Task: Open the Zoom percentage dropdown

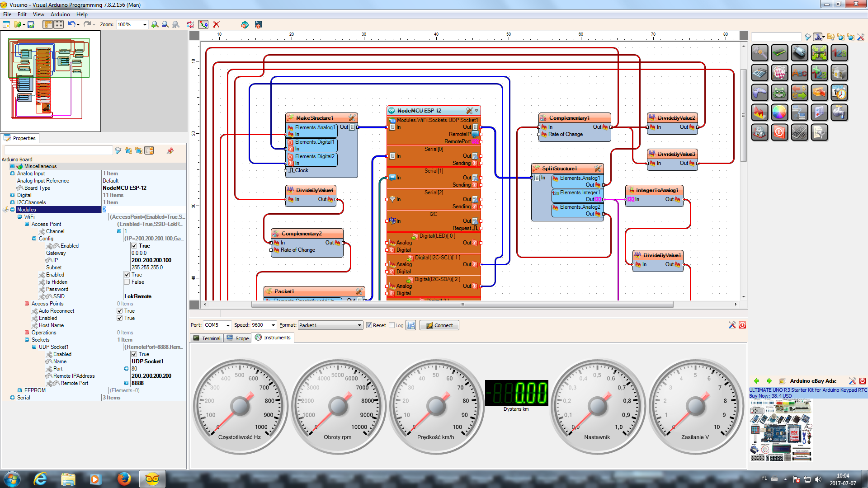Action: tap(145, 24)
